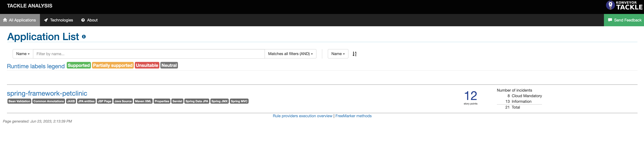Click the Bean Validation tag

[x=19, y=101]
